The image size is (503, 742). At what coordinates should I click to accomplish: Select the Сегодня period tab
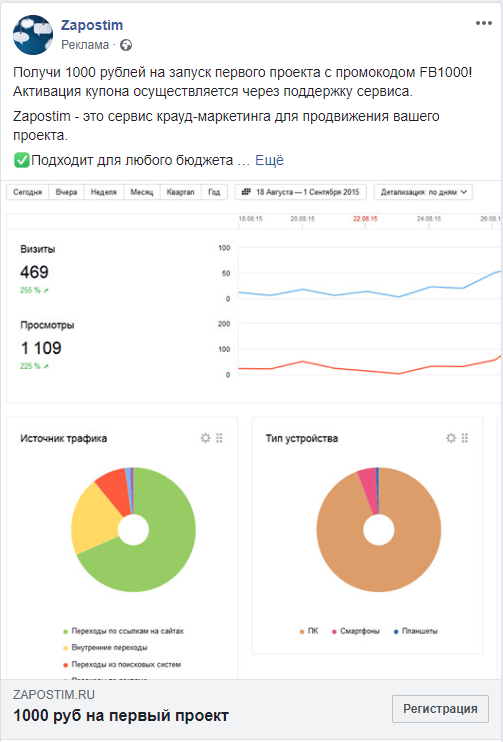tap(27, 192)
